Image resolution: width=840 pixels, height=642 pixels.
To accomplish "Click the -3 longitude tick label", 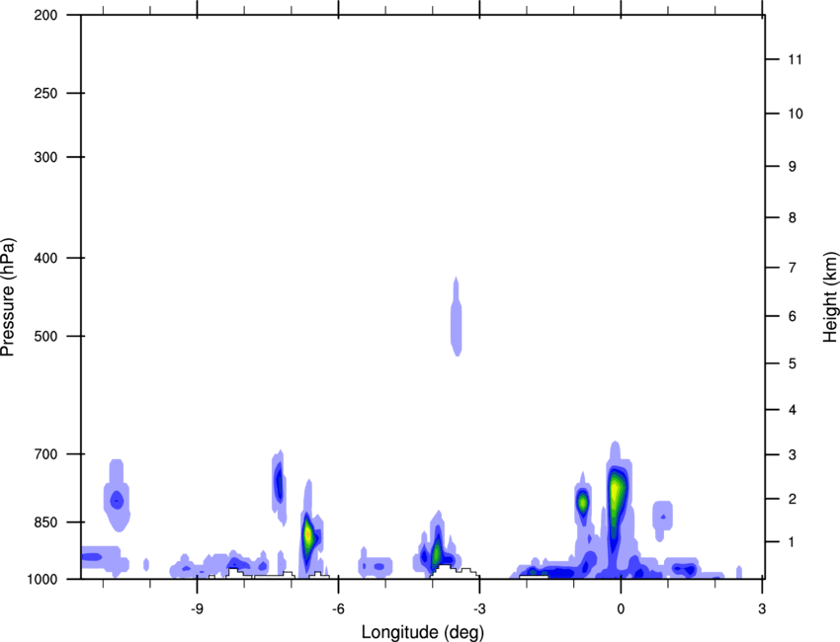I will coord(479,608).
